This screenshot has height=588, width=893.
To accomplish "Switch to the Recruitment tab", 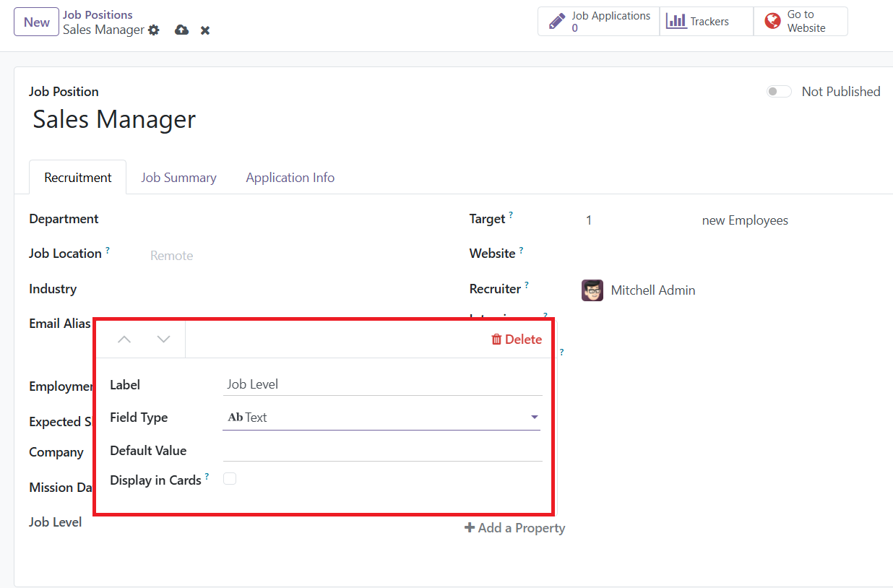I will click(x=78, y=177).
